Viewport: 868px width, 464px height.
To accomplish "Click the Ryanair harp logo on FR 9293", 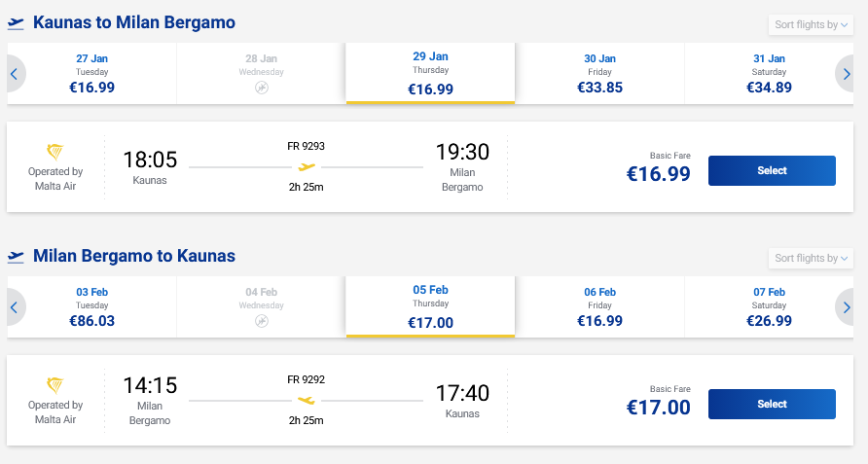I will point(55,152).
